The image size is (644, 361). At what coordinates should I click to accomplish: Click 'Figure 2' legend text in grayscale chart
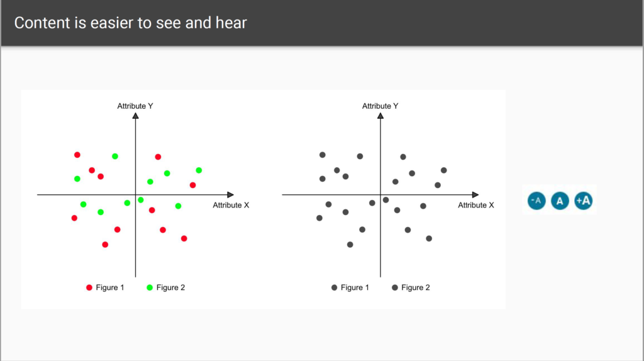pyautogui.click(x=416, y=287)
